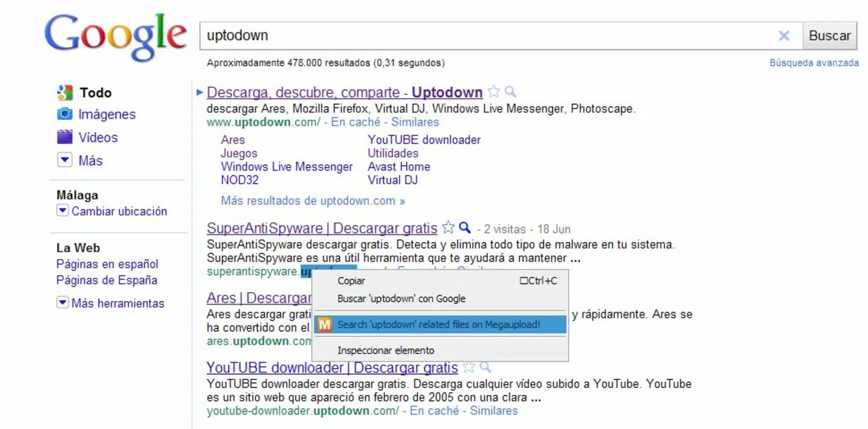Open the Windows Live Messenger sitelink
Screen dimensions: 868x429
point(287,167)
